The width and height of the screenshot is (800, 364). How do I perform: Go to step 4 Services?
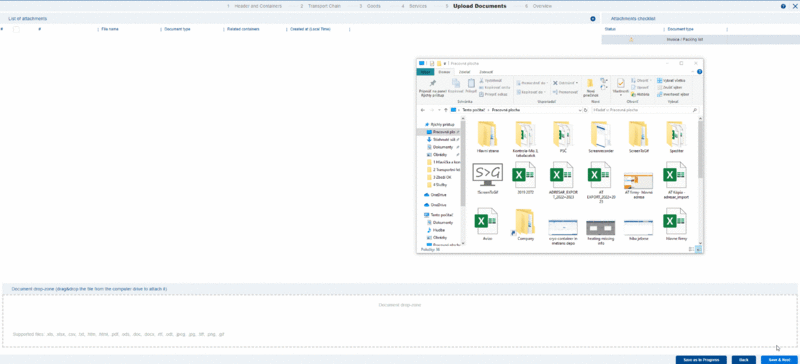tap(414, 6)
